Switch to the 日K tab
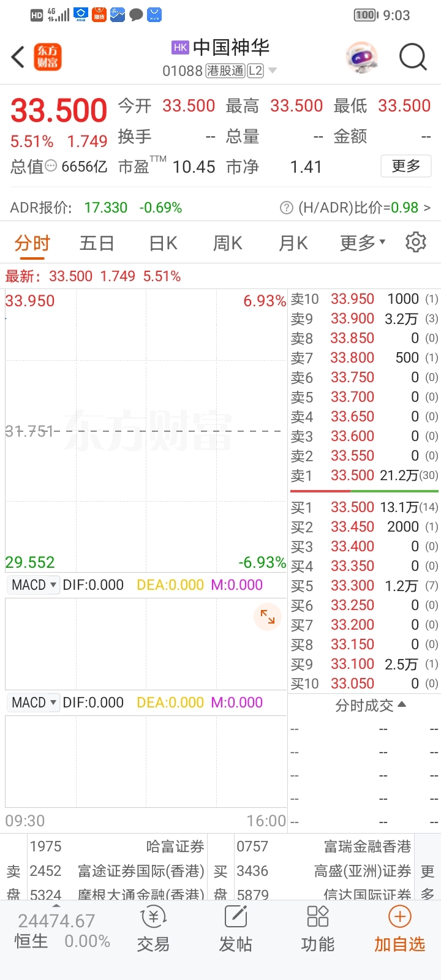The height and width of the screenshot is (980, 441). pyautogui.click(x=163, y=243)
